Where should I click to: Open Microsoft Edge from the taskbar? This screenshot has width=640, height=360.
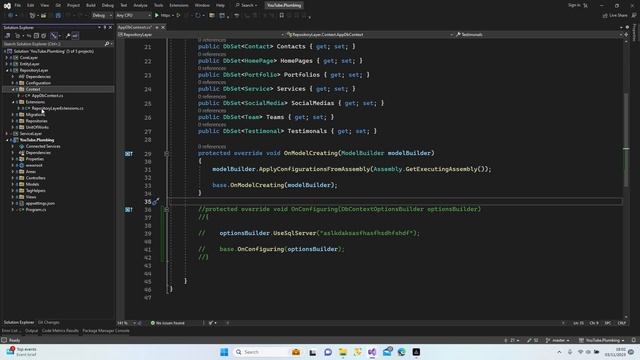[x=402, y=352]
